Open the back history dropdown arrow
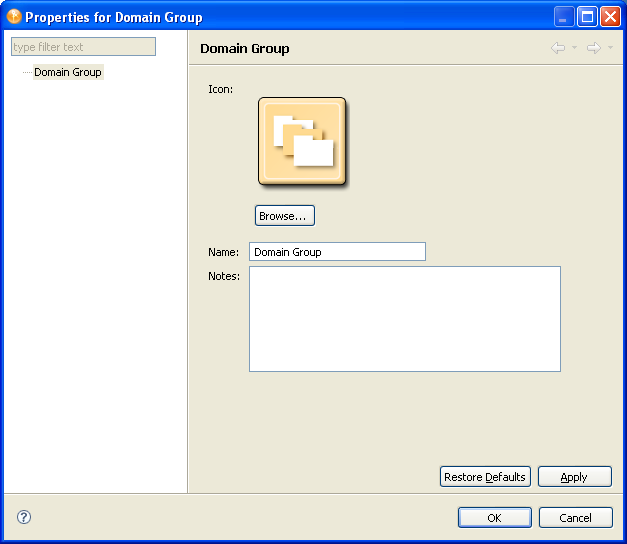 (x=575, y=48)
